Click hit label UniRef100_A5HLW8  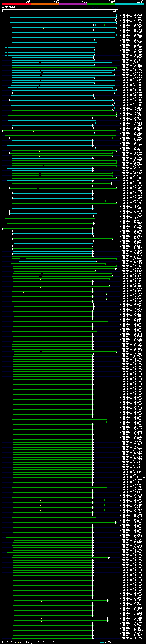coord(131,48)
